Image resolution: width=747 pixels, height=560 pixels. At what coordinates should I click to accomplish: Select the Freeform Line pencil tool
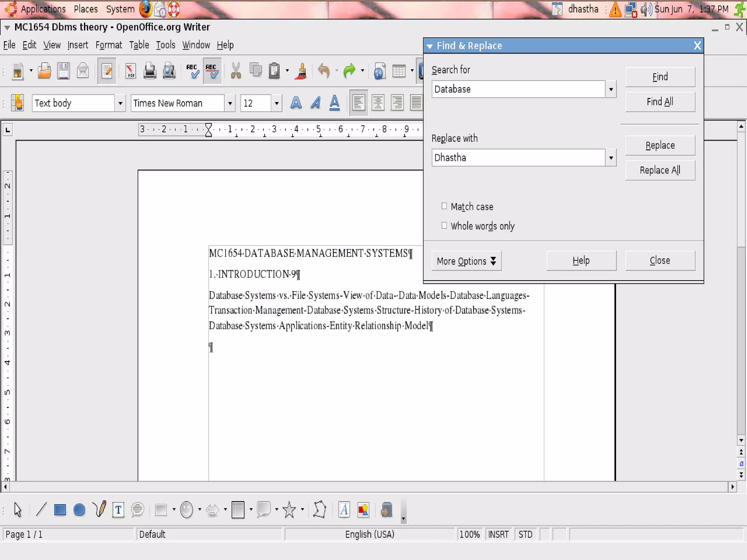(x=99, y=509)
